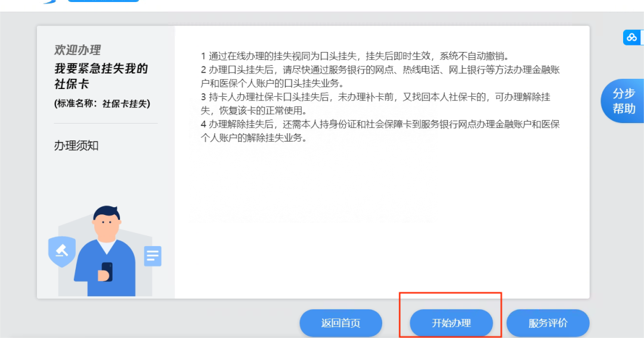Open the 分步帮助 floating helper
The width and height of the screenshot is (644, 338).
(x=624, y=101)
